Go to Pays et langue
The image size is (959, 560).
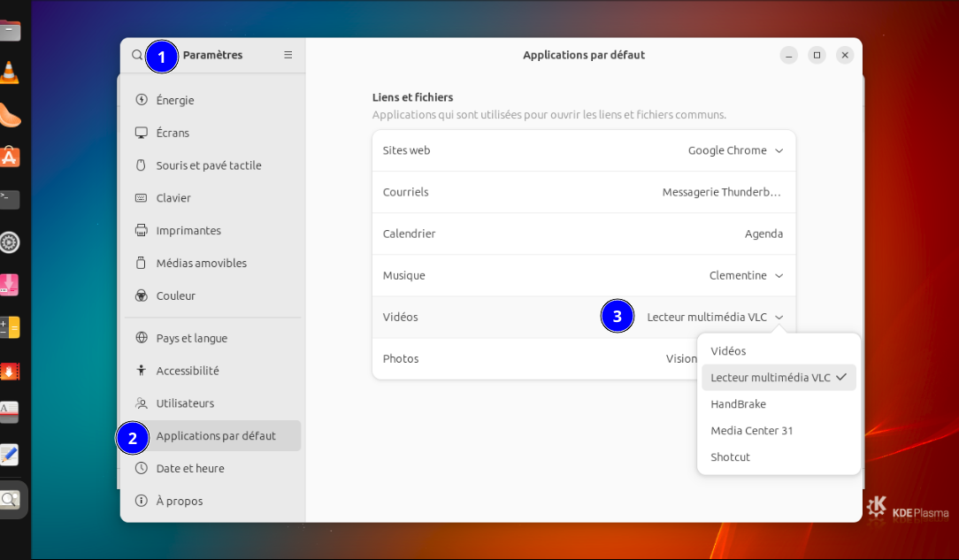213,337
